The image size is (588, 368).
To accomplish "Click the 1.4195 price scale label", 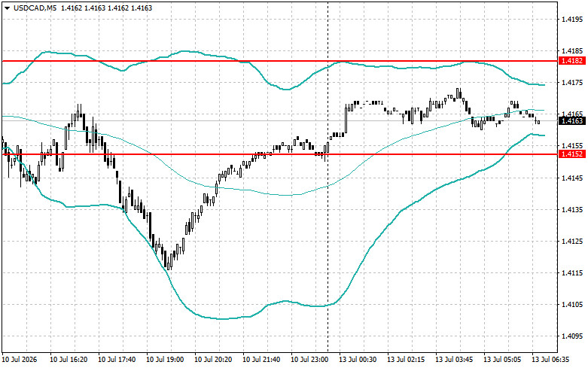I will 572,19.
